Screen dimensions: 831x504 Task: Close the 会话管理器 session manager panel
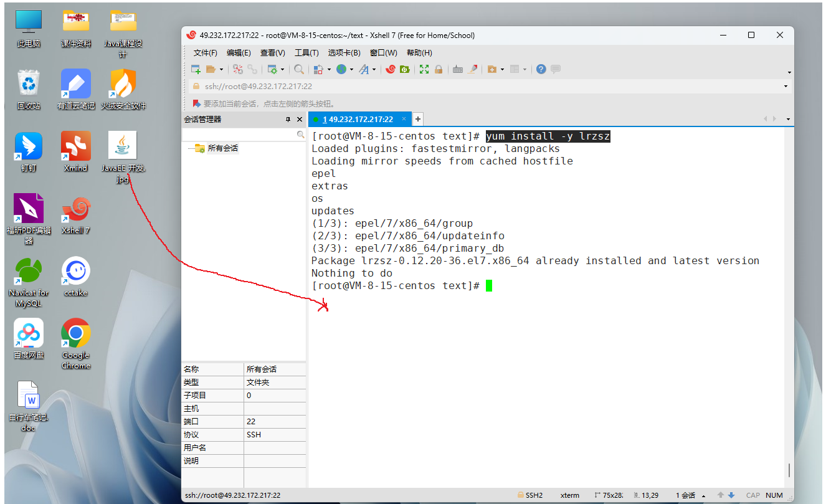(x=300, y=120)
